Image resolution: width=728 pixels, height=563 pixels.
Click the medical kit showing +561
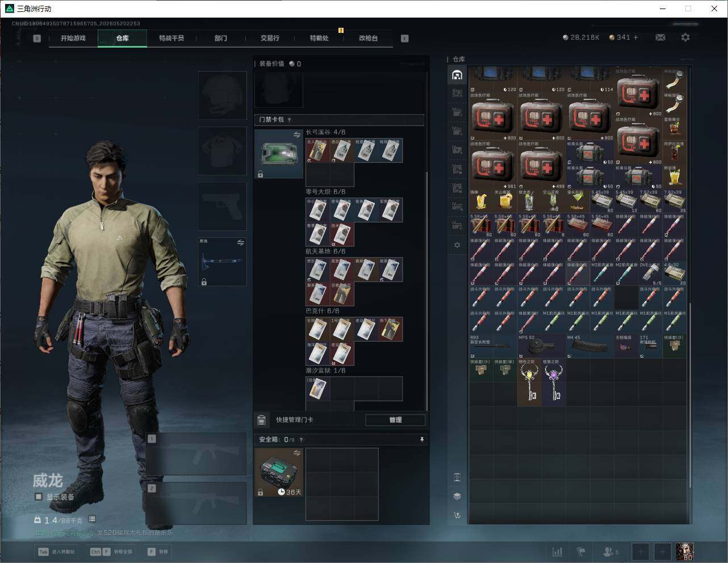(x=493, y=165)
